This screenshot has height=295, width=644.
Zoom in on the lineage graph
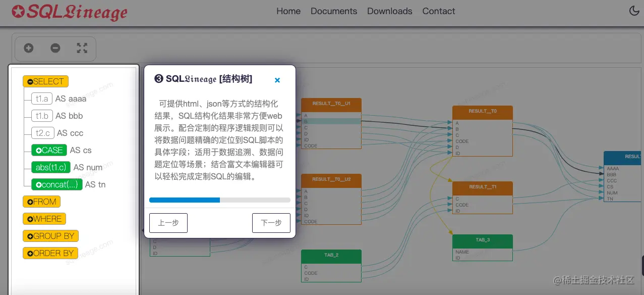point(28,48)
